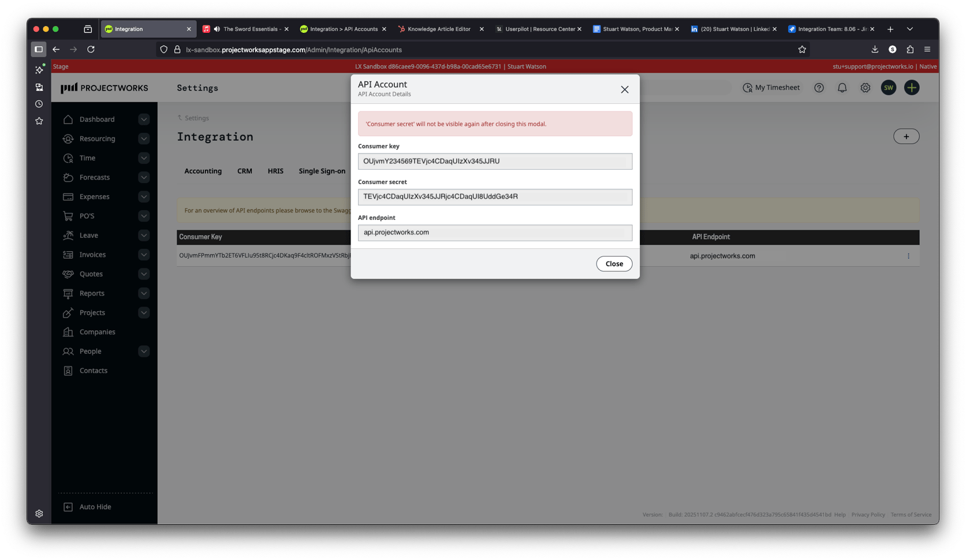Open Companies in the sidebar
This screenshot has height=560, width=966.
97,332
